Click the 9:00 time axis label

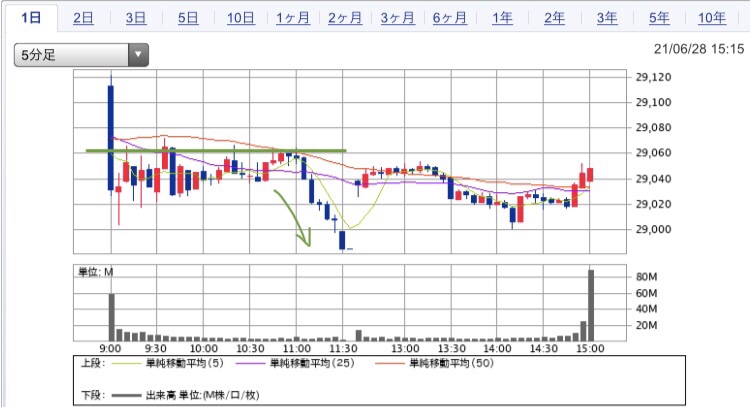[x=110, y=349]
